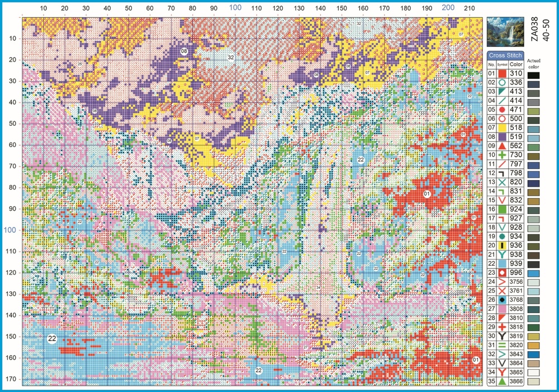Pick the top black swatch under Actual color
Viewport: 559px width, 392px height.
(x=533, y=75)
